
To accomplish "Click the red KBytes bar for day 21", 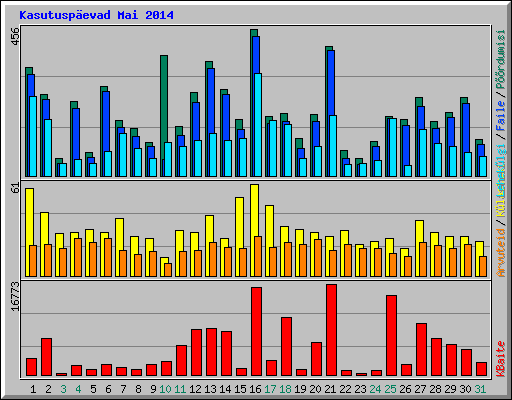I will [x=331, y=330].
